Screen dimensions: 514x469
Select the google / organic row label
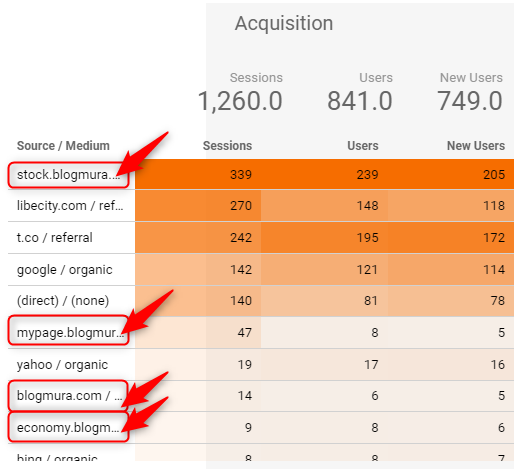65,270
